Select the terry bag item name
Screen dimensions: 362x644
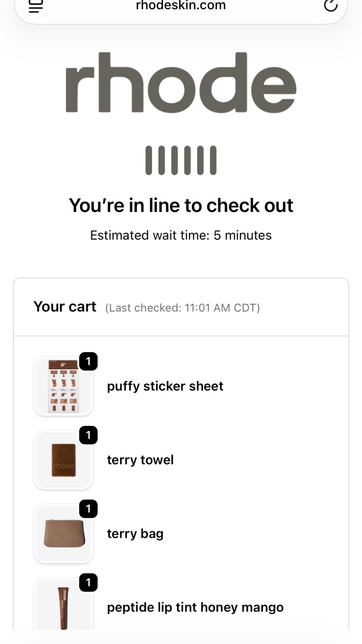tap(135, 534)
